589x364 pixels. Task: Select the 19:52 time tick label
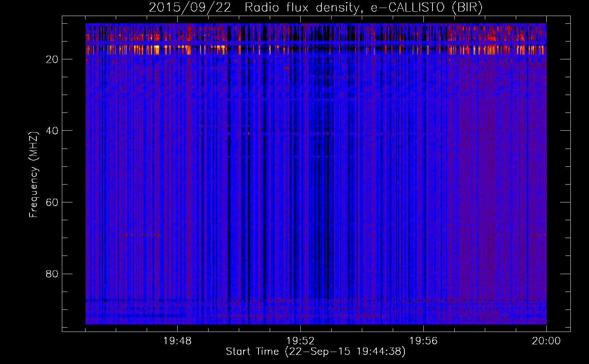tap(301, 341)
